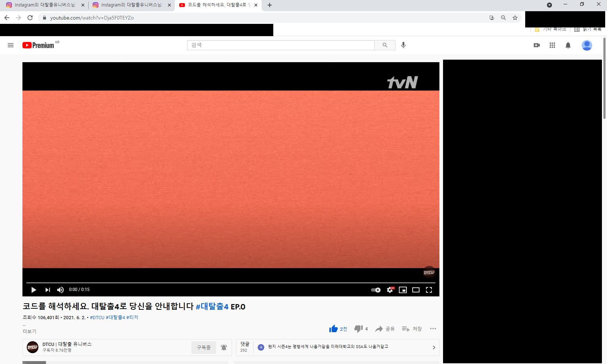607x364 pixels.
Task: Open more actions three-dot menu
Action: [433, 329]
